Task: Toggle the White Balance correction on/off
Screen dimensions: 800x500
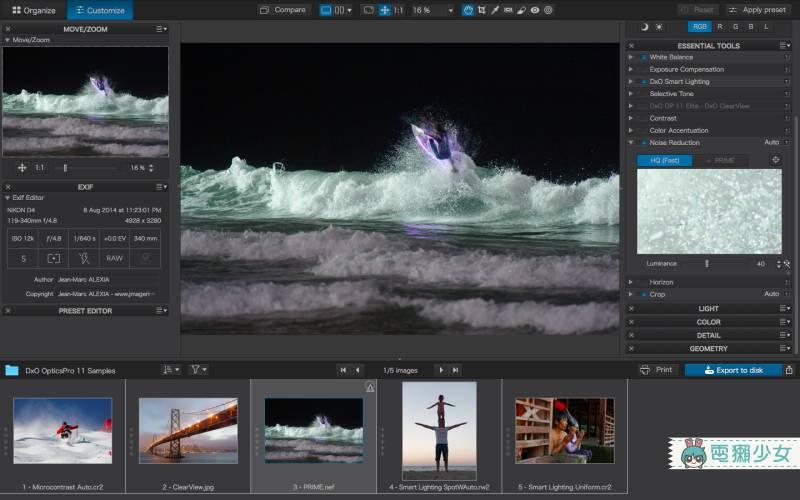Action: point(643,58)
